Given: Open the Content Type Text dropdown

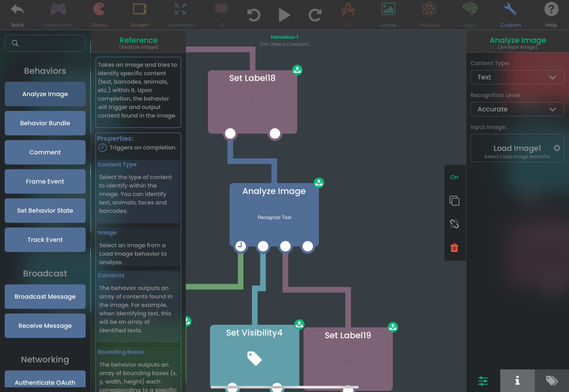Looking at the screenshot, I should (x=517, y=77).
